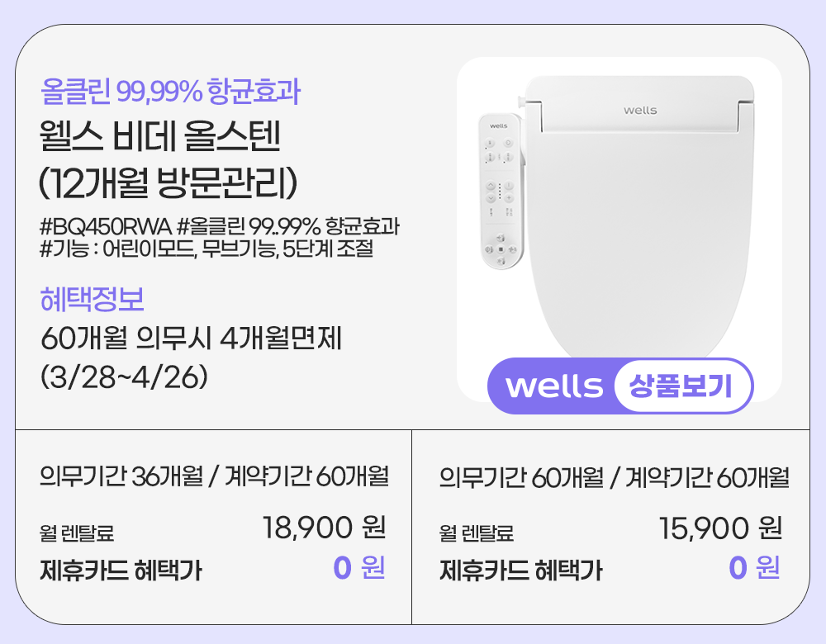826x644 pixels.
Task: Click 제휴카드 혜택가 label in the 36개월 plan
Action: pos(121,570)
